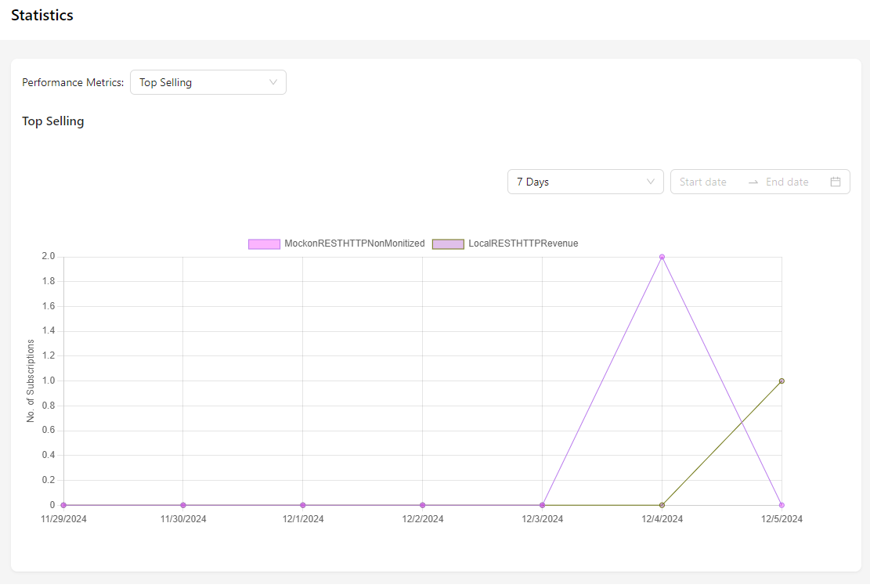Image resolution: width=870 pixels, height=588 pixels.
Task: Toggle the MockonRESTHTTPNonMonitized legend label
Action: tap(354, 243)
